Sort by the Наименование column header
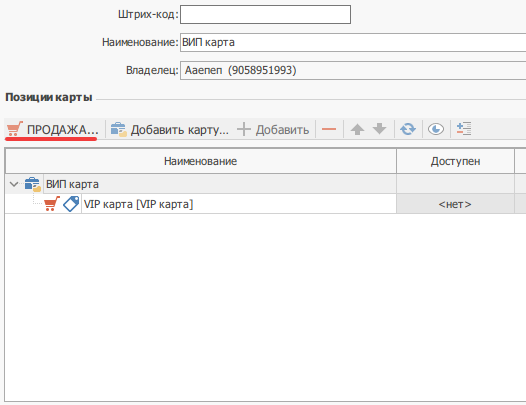Screen dimensions: 526x405 tap(201, 161)
